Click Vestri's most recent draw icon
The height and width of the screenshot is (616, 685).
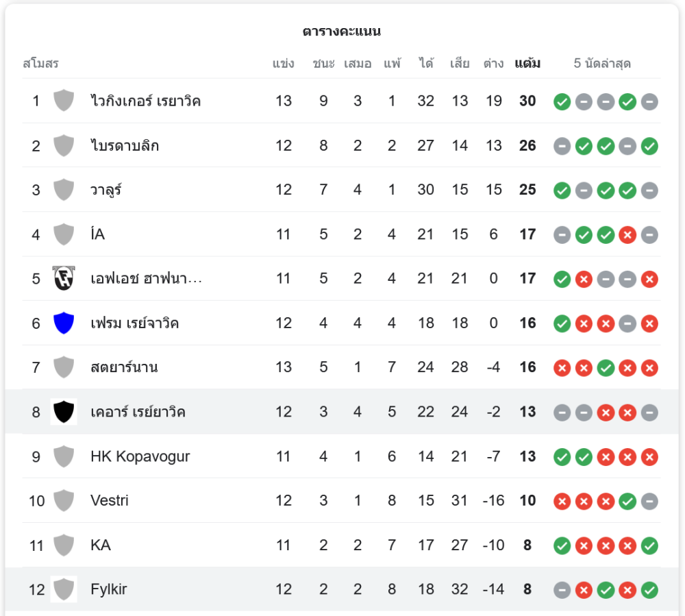tap(649, 501)
